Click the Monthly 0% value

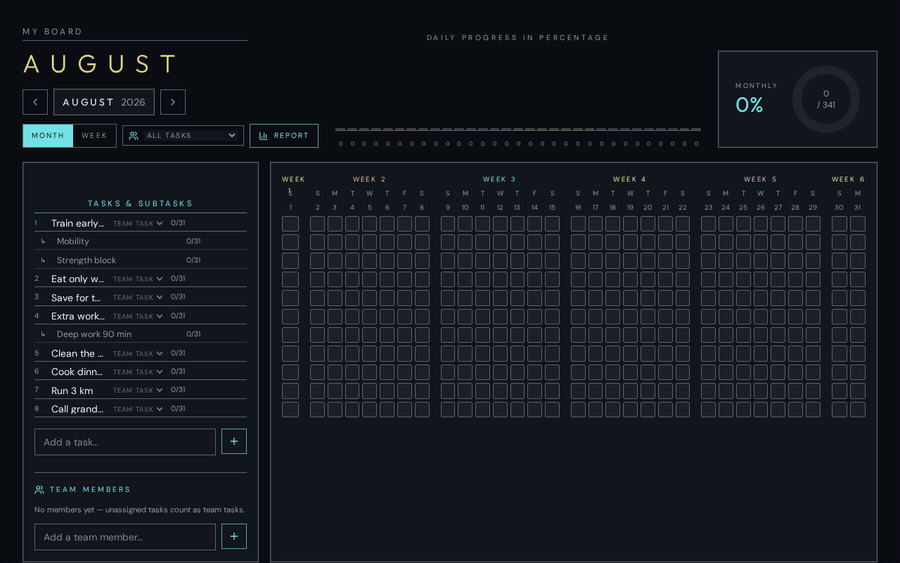750,105
